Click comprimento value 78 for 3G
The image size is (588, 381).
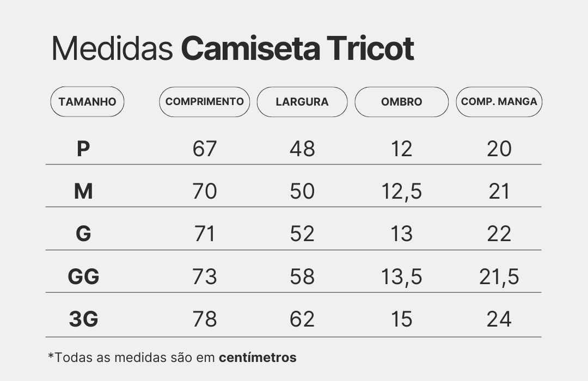205,319
